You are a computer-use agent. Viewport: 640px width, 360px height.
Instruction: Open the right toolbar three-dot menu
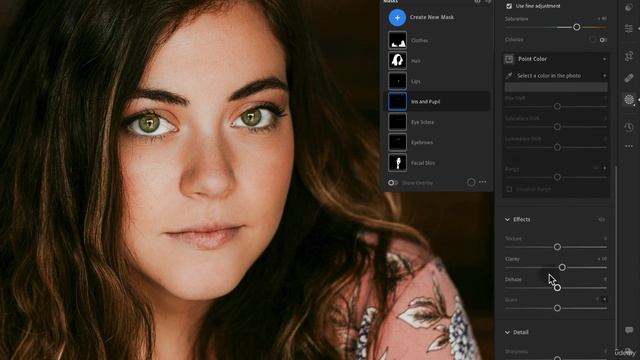tap(629, 146)
